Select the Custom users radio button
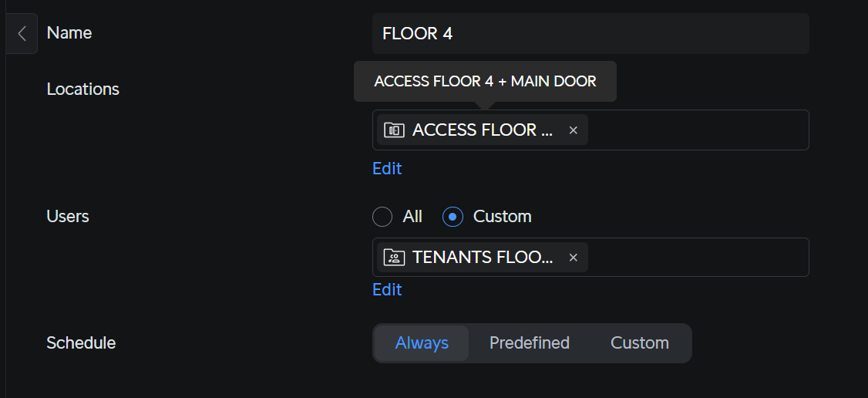 pyautogui.click(x=453, y=217)
